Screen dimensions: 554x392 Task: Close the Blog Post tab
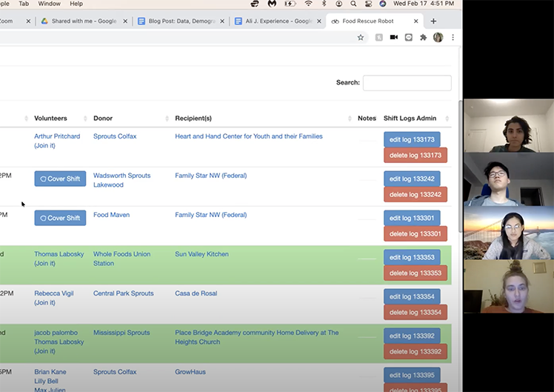pos(222,21)
